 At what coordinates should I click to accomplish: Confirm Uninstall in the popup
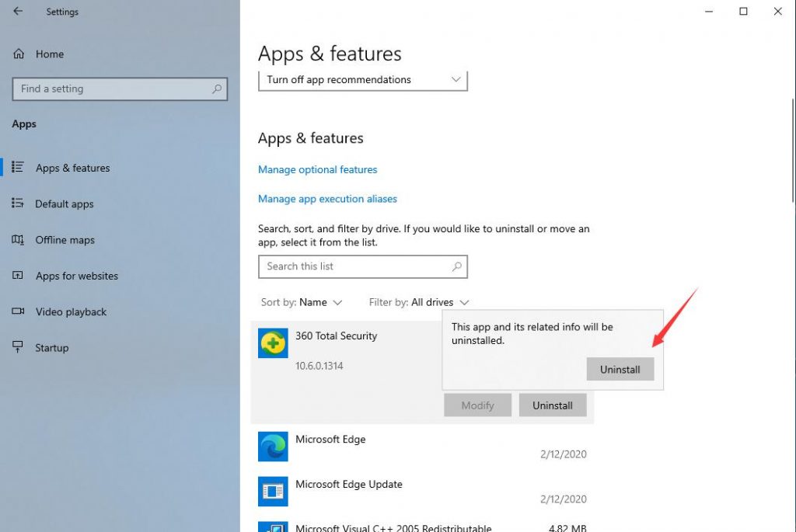(x=620, y=370)
